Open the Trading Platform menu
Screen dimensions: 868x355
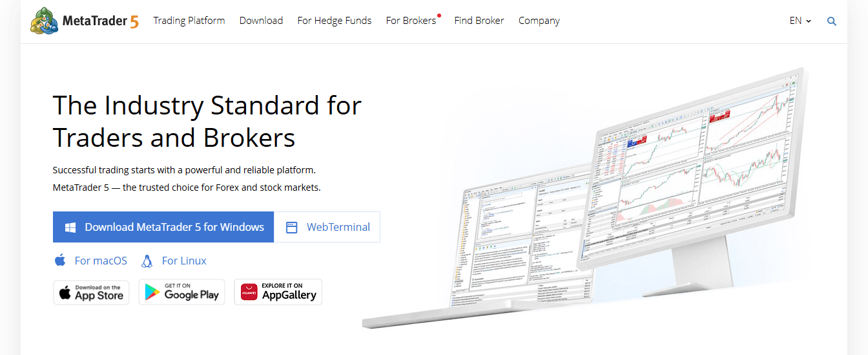[189, 21]
